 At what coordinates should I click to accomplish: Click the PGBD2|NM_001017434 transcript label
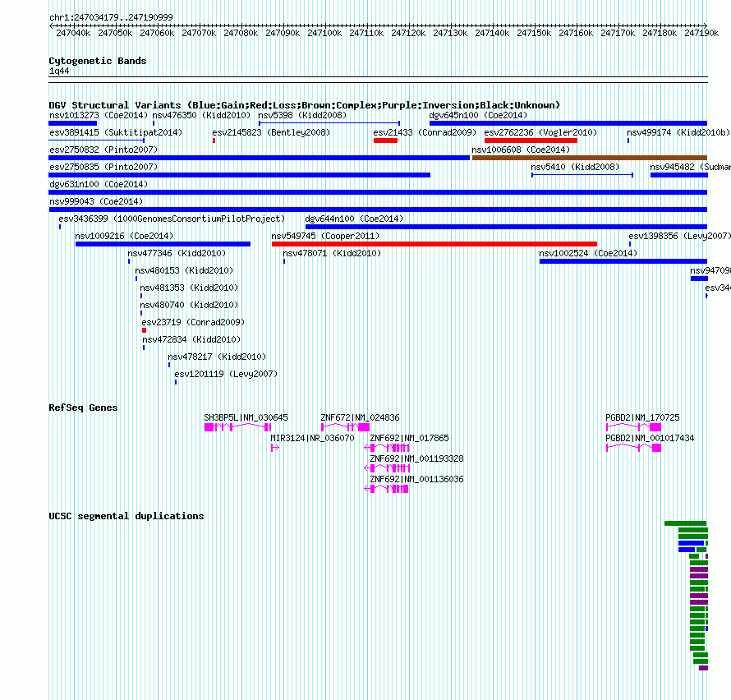point(650,438)
